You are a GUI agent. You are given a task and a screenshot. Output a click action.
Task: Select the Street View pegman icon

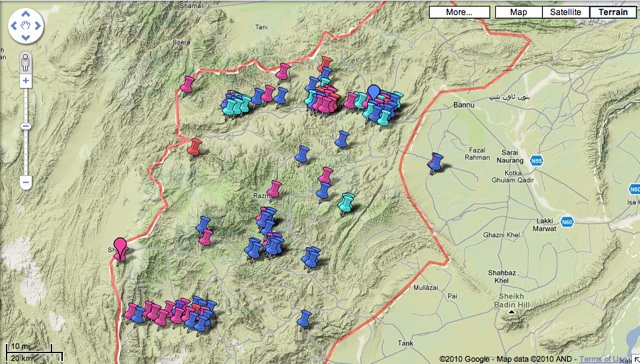pyautogui.click(x=26, y=62)
